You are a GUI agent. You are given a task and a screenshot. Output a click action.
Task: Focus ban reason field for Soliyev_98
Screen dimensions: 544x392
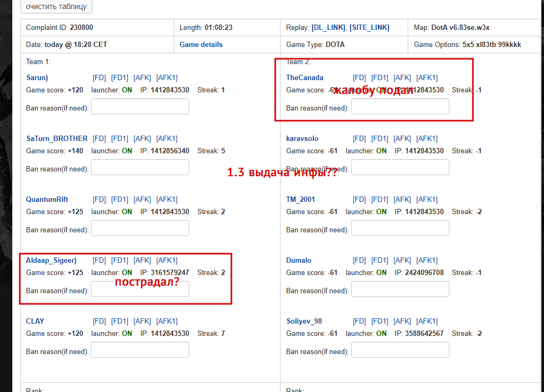(400, 350)
